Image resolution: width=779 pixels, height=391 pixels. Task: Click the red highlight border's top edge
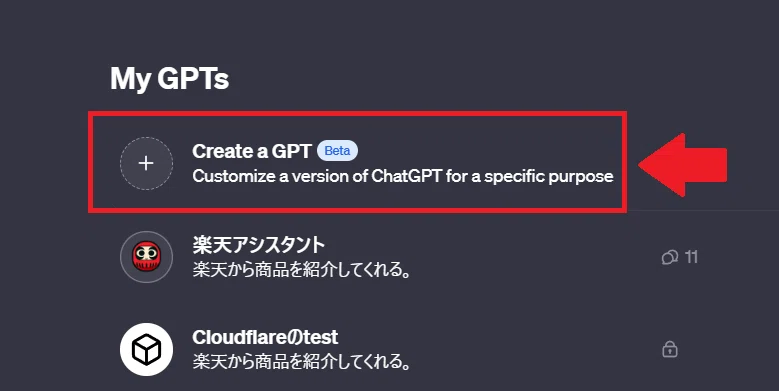point(357,114)
